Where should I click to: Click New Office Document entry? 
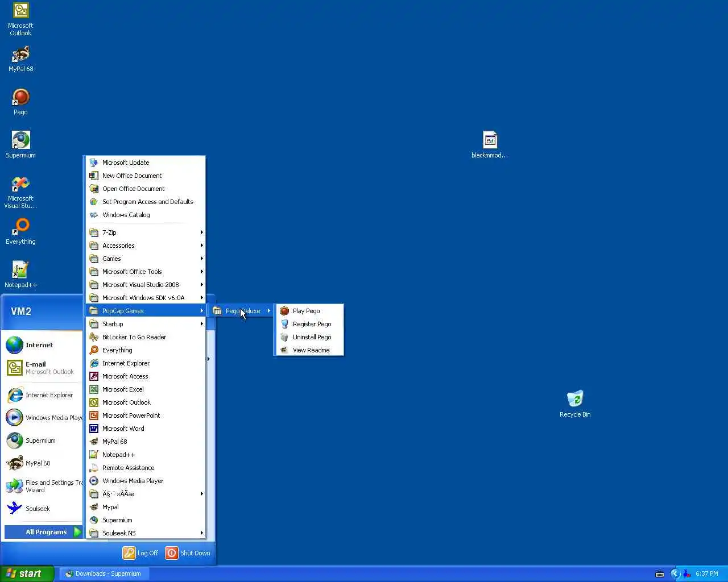pos(146,176)
